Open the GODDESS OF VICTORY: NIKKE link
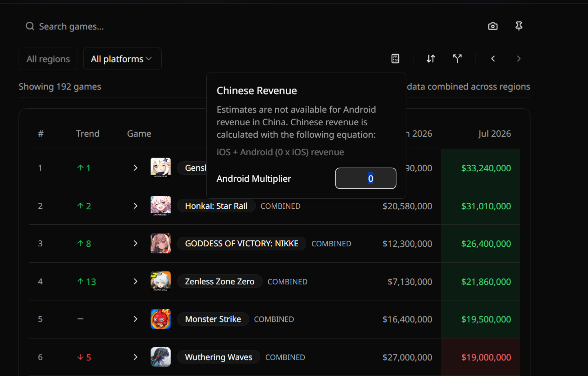The height and width of the screenshot is (376, 588). click(242, 243)
